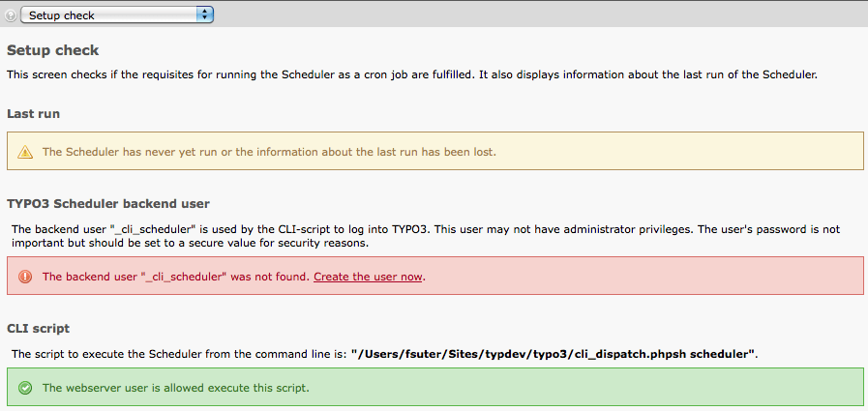Click the 'CLI script' section heading
The width and height of the screenshot is (868, 411).
click(38, 329)
